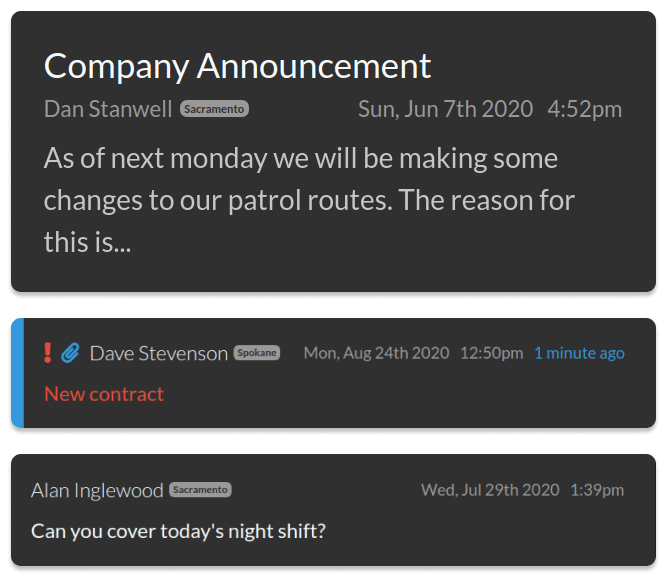The height and width of the screenshot is (578, 669).
Task: Open the Company Announcement title
Action: coord(237,66)
